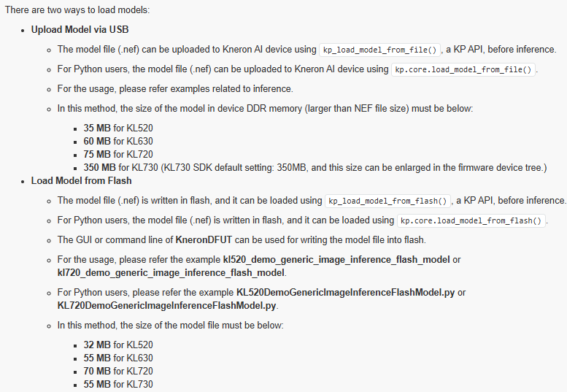Click the kp_load_model_from_flash() inline code
Screen dimensions: 567x392
coord(387,201)
